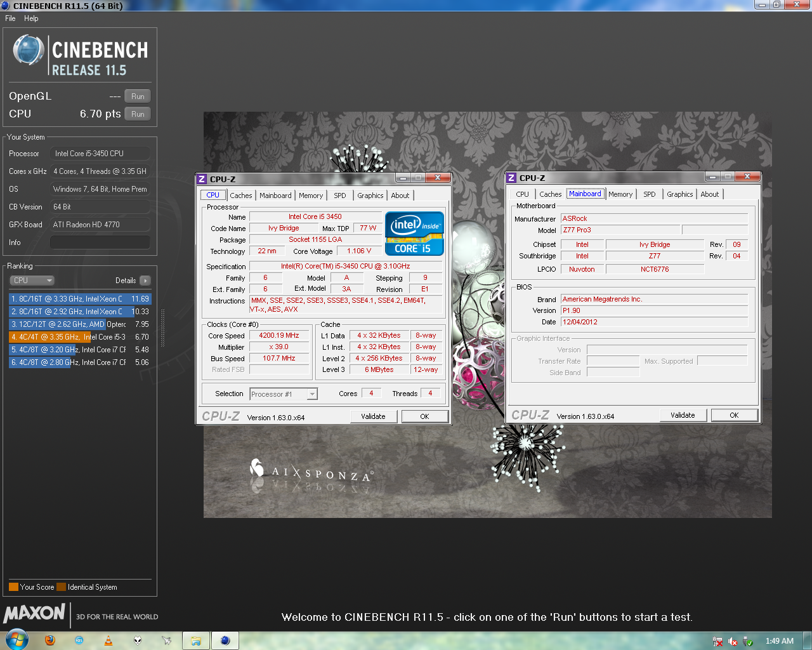Click the empty Info input field
This screenshot has width=812, height=650.
(x=100, y=242)
